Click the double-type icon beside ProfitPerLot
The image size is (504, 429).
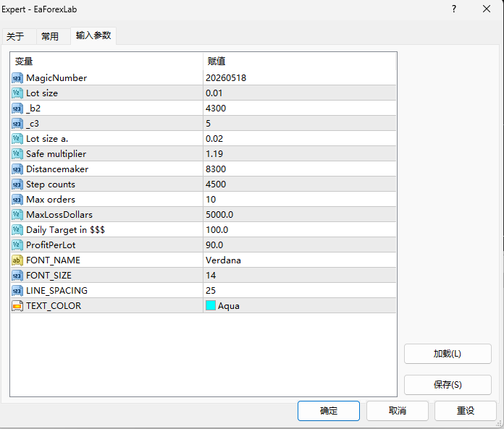click(17, 245)
